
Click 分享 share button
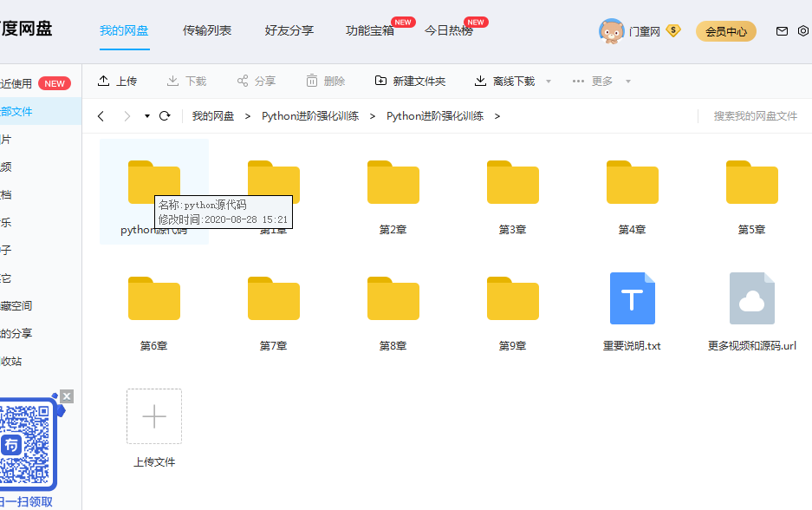click(257, 81)
